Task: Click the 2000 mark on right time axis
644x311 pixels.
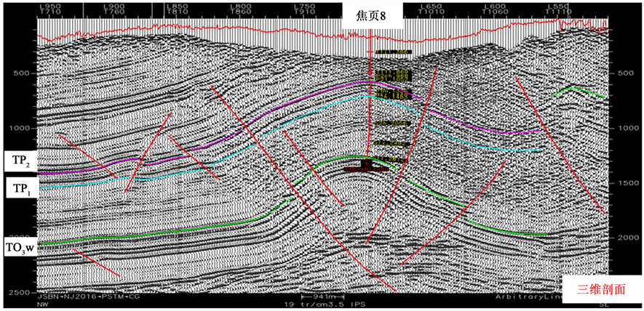Action: pos(628,238)
